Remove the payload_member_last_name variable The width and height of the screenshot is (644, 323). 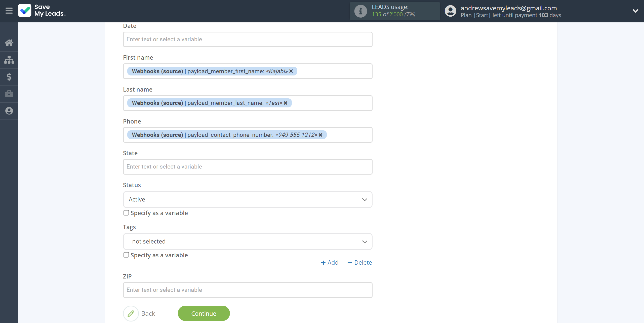286,103
